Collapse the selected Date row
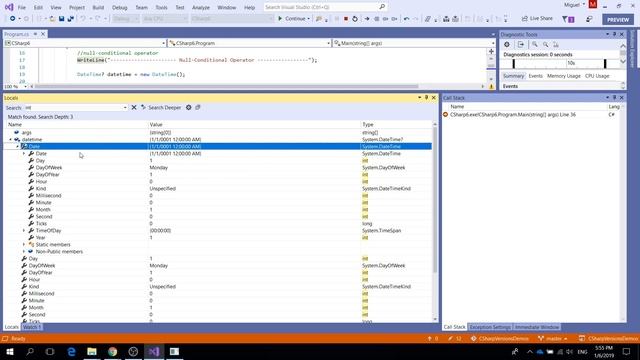 (17, 147)
